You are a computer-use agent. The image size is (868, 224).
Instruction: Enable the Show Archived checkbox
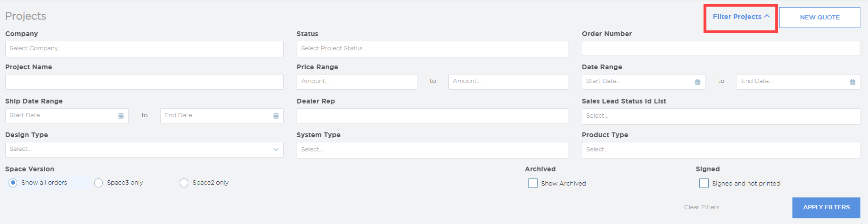coord(533,183)
